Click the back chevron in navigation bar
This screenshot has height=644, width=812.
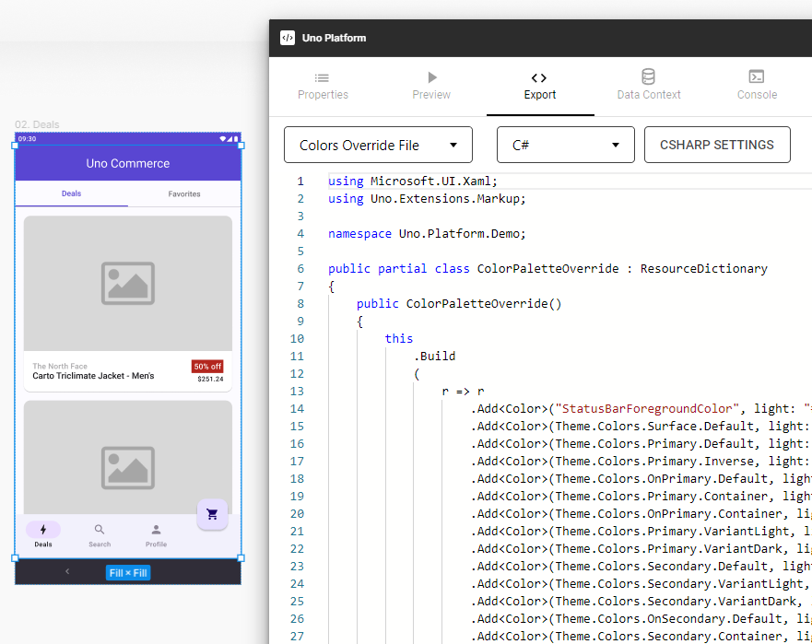(67, 572)
